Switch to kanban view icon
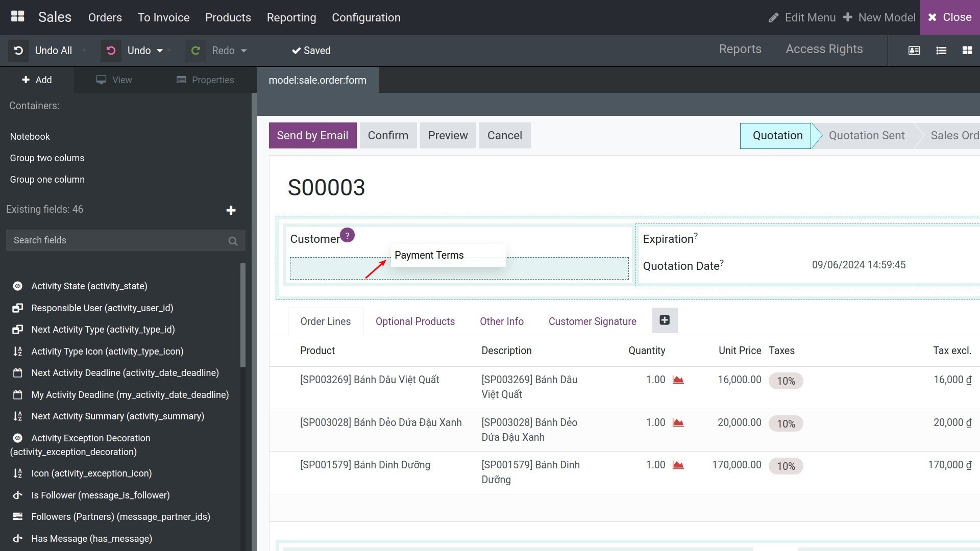Image resolution: width=980 pixels, height=551 pixels. [x=967, y=51]
